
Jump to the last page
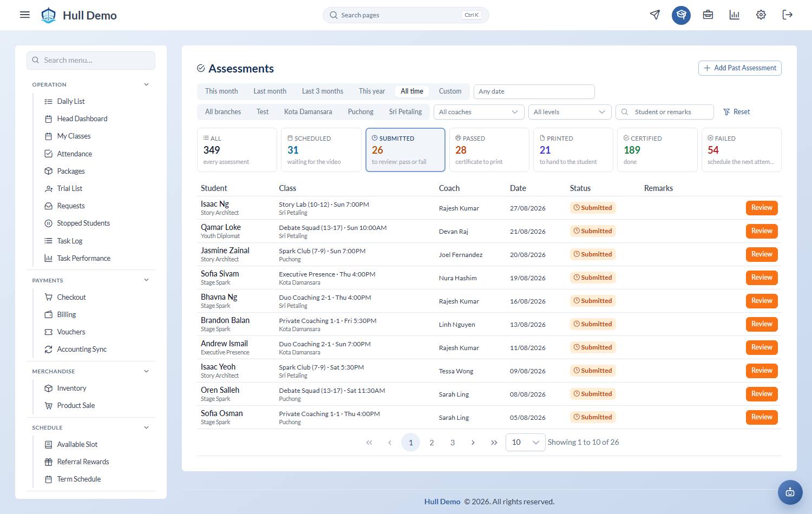(494, 443)
